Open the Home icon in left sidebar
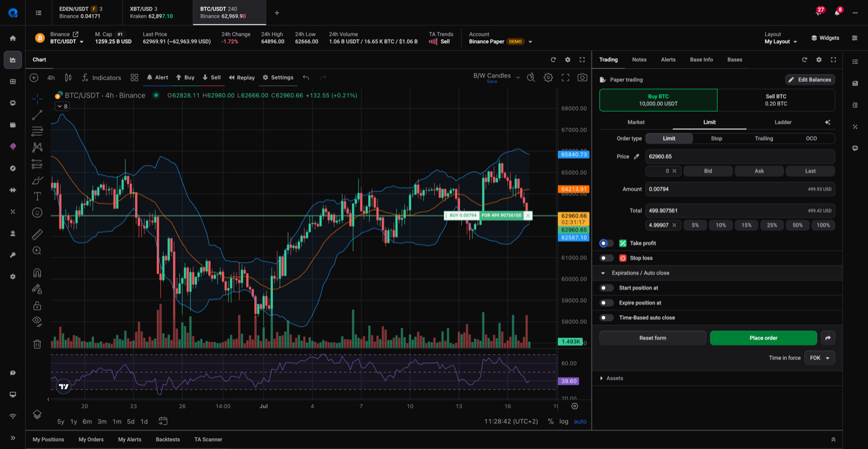This screenshot has height=449, width=868. [x=12, y=38]
